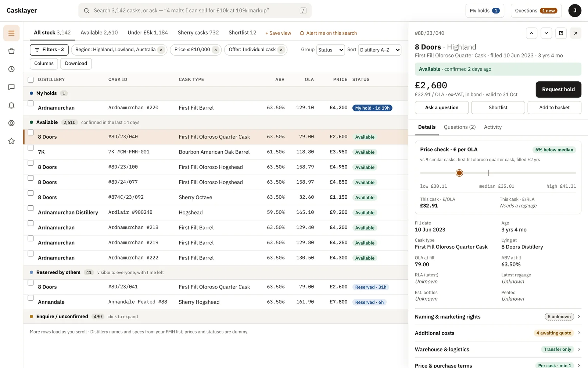Check the 7K #CW-FMH-001 row checkbox
This screenshot has height=368, width=588.
[31, 148]
